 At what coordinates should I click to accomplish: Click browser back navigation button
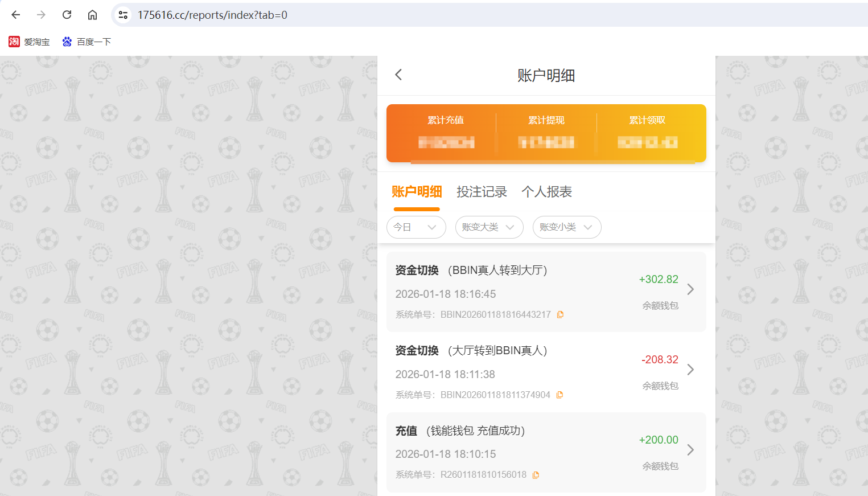point(15,15)
